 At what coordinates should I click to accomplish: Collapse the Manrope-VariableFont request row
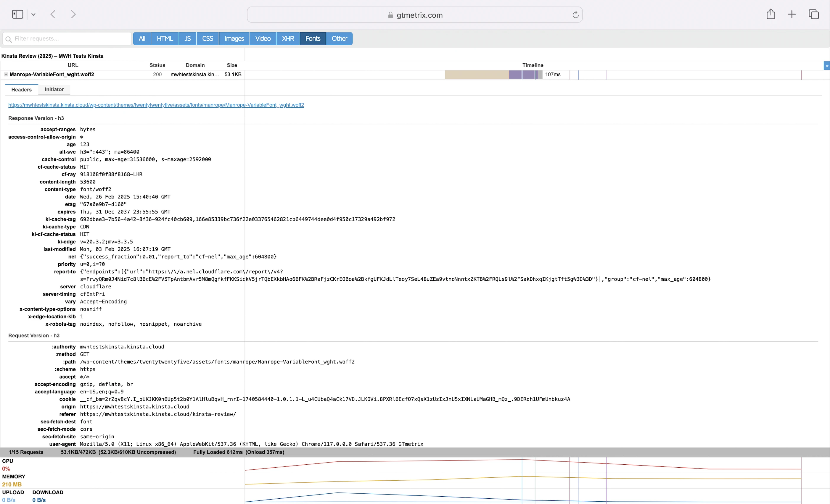6,75
